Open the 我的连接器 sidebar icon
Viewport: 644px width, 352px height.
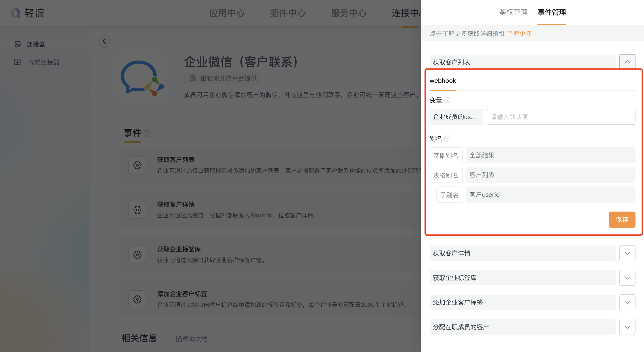point(17,62)
